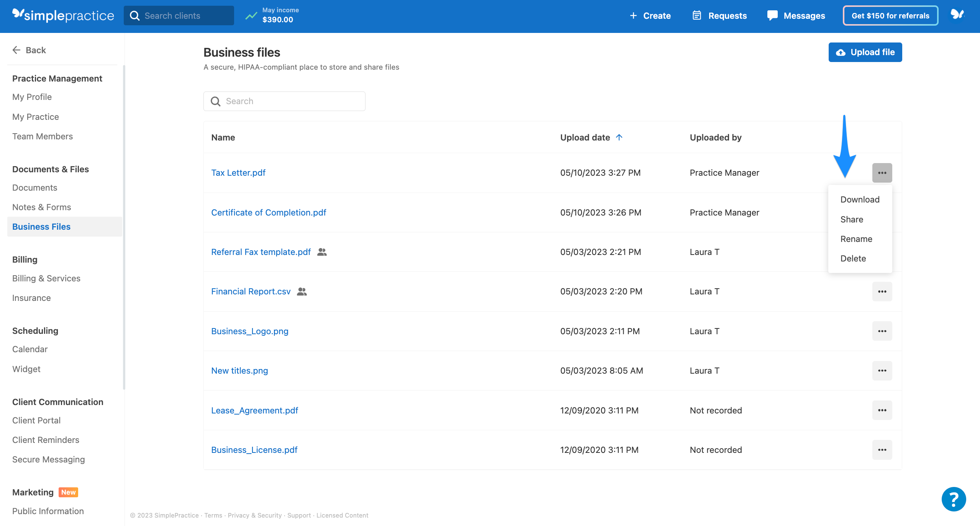Select Download from the file menu

coord(860,199)
